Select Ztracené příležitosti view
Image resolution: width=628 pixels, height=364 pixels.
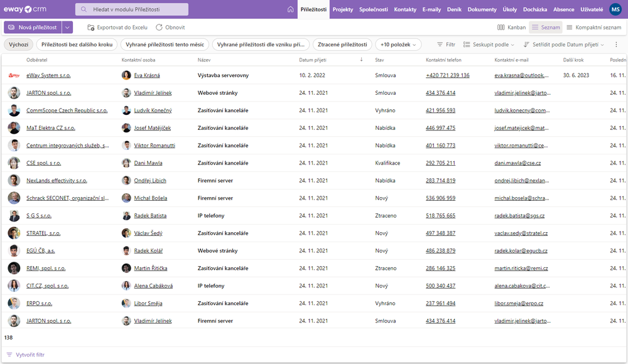coord(342,45)
